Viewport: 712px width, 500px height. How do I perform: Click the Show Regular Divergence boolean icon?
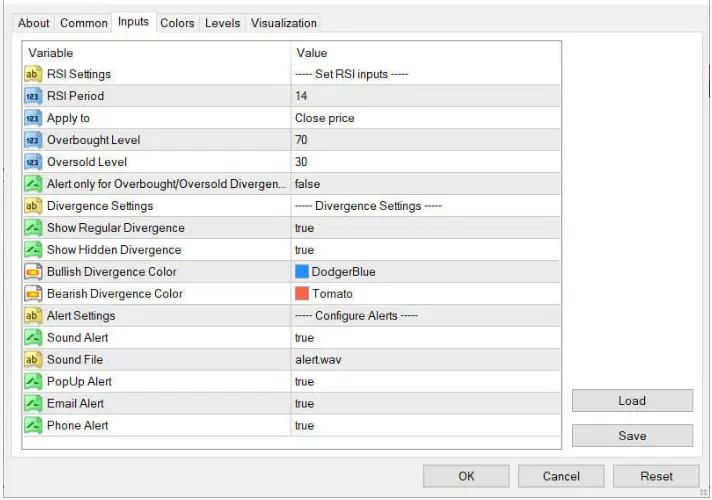(x=32, y=228)
